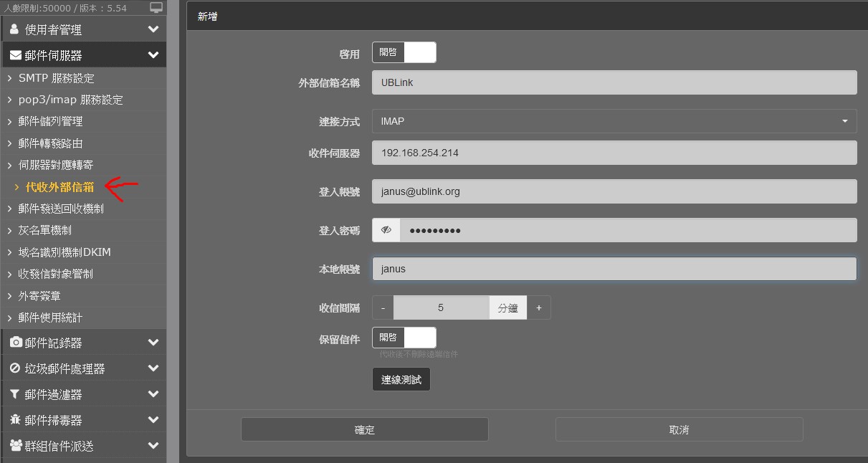Click the funnel icon beside 郵件過濾器
Viewport: 868px width, 463px height.
coord(15,394)
